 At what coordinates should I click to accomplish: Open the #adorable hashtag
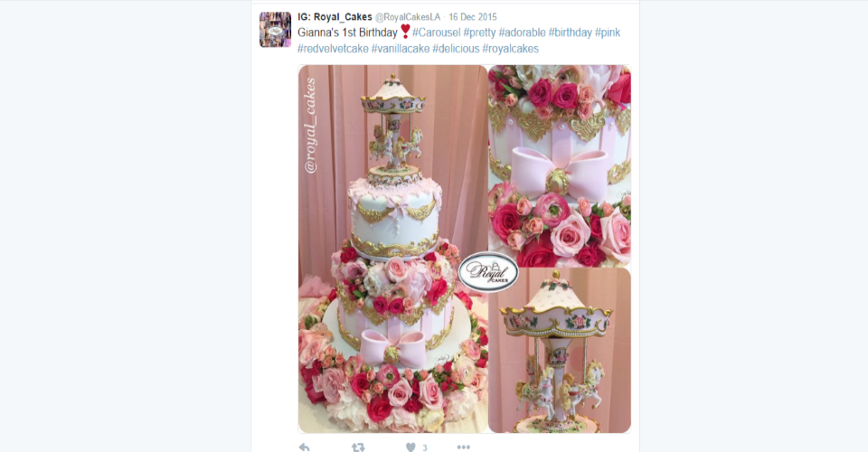(x=522, y=33)
